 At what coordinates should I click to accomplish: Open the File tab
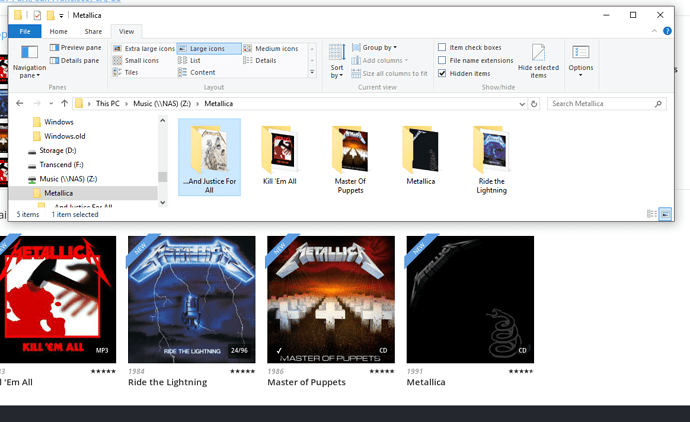pyautogui.click(x=25, y=31)
